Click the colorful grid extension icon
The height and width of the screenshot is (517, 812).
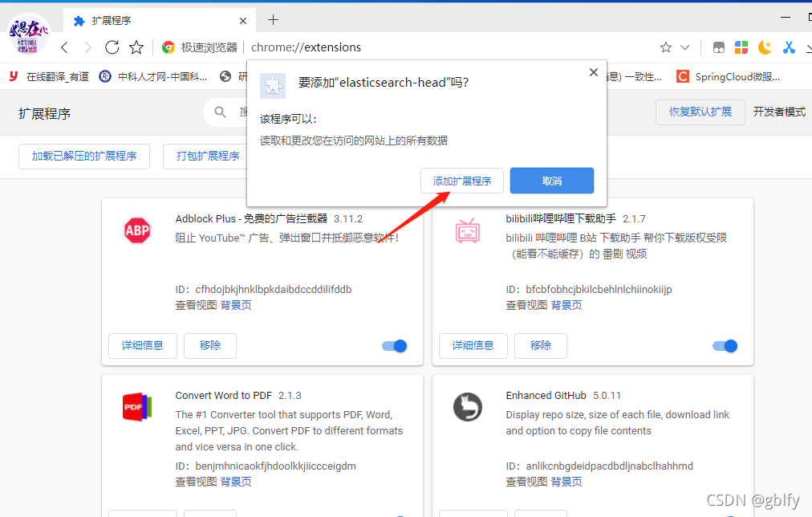click(x=741, y=47)
